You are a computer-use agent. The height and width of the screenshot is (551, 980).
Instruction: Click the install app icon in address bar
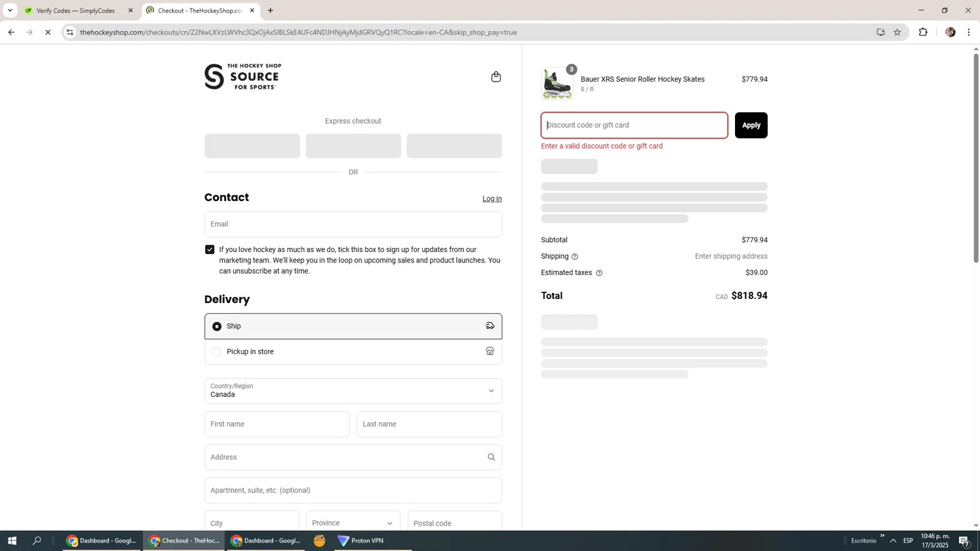pyautogui.click(x=881, y=32)
